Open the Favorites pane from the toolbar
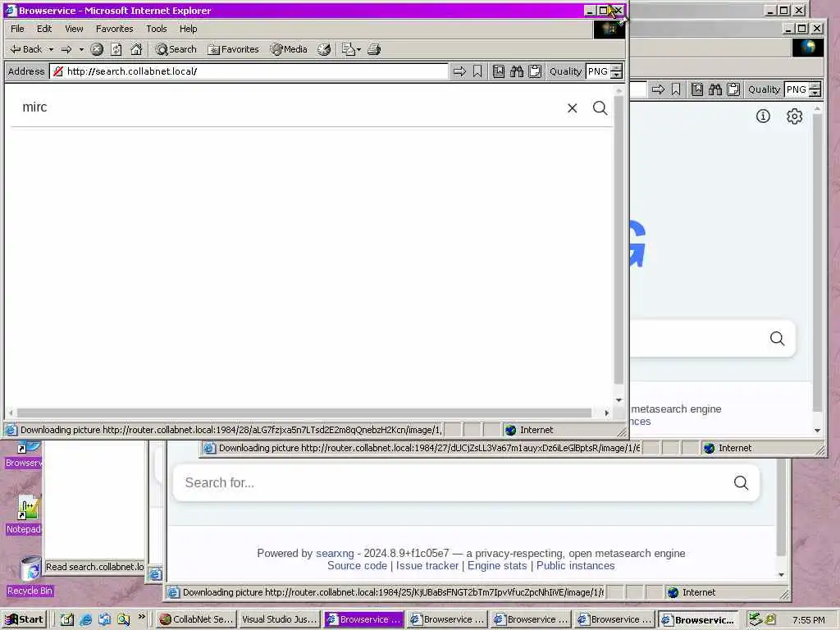 tap(233, 49)
